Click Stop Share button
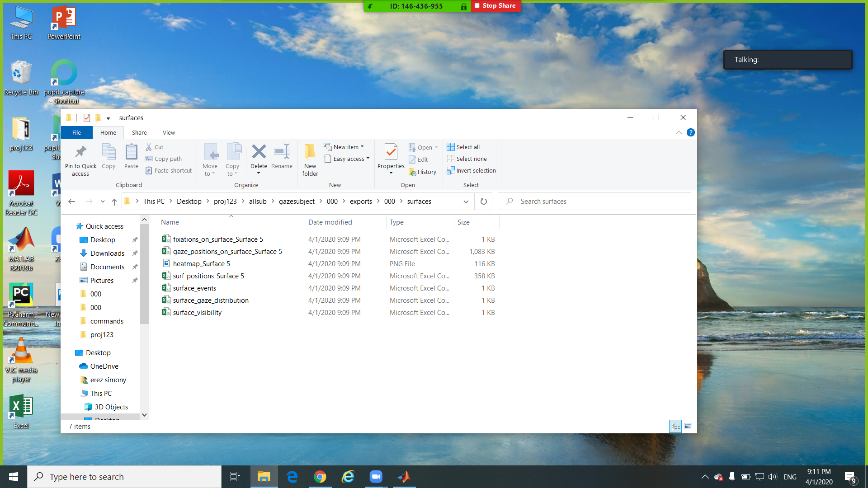 [x=495, y=6]
